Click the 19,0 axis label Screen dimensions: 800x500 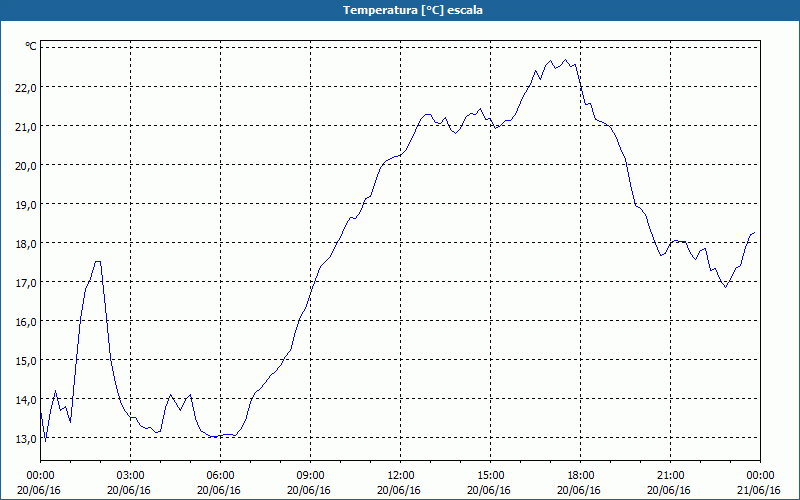26,205
